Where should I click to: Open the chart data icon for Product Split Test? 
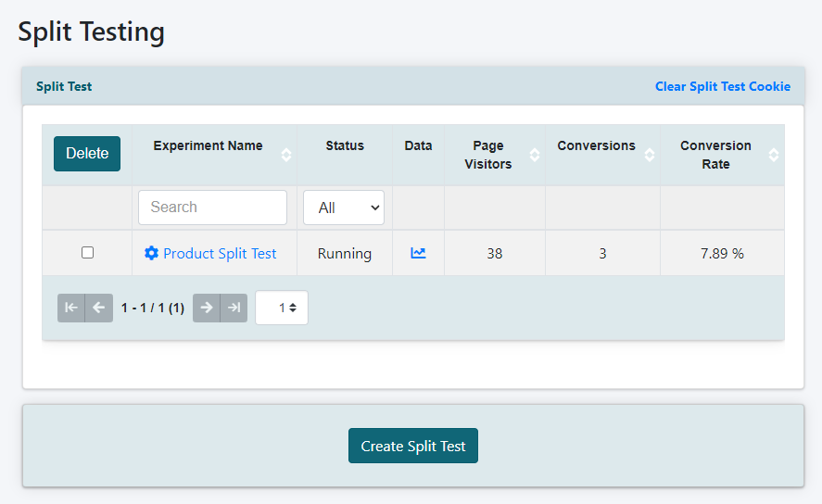click(418, 253)
